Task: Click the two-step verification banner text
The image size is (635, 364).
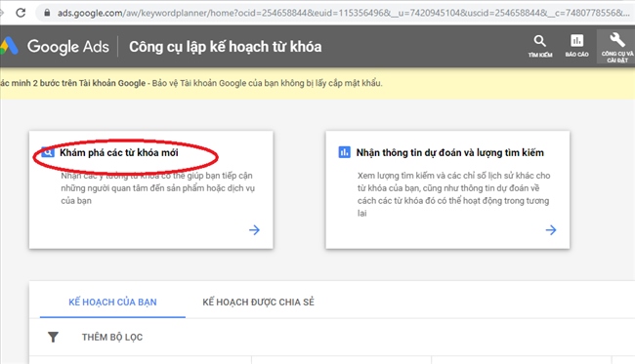Action: pyautogui.click(x=191, y=83)
